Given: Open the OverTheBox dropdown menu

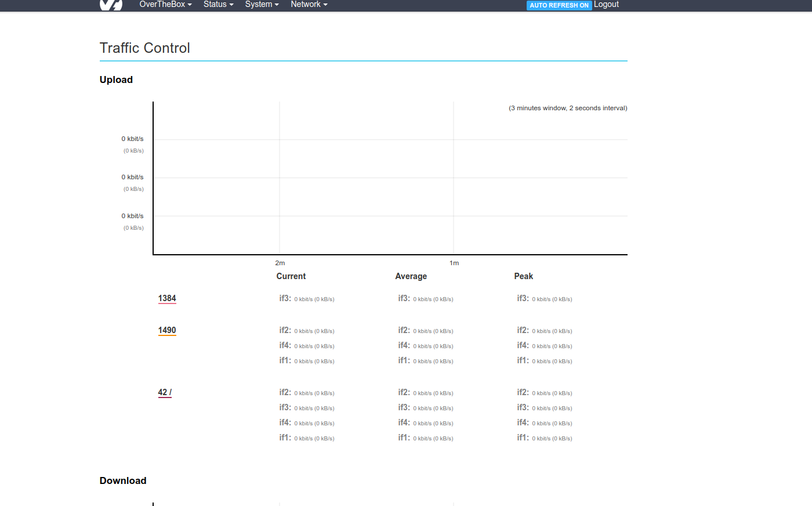Looking at the screenshot, I should [165, 5].
